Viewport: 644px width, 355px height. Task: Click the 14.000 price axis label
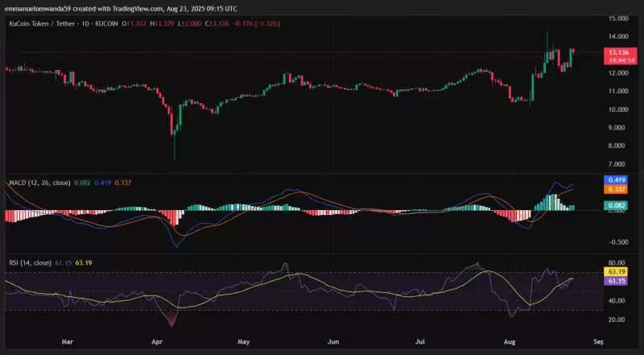(618, 36)
